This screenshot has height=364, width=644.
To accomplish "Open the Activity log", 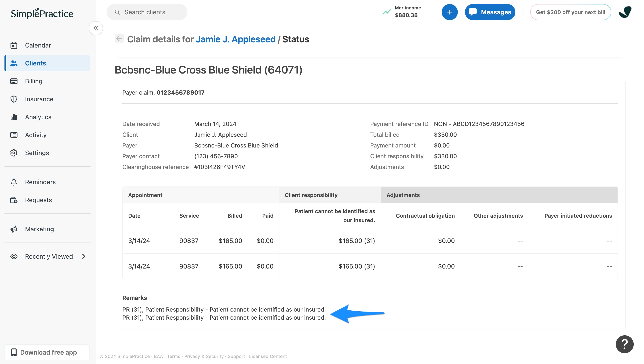I will coord(36,135).
